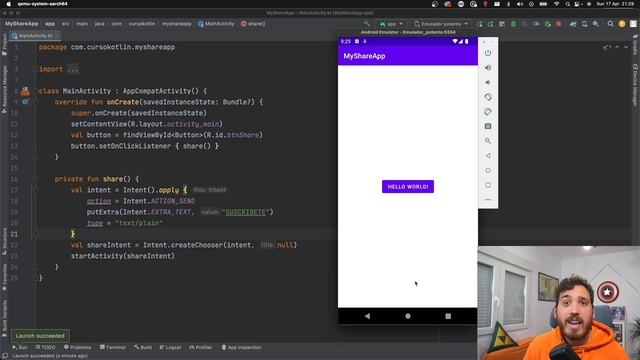640x360 pixels.
Task: Raise emulator volume with the volume up icon
Action: (x=488, y=68)
